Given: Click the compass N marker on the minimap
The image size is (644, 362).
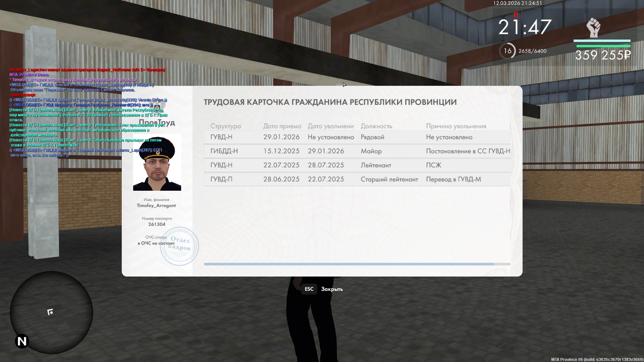Looking at the screenshot, I should pos(22,341).
